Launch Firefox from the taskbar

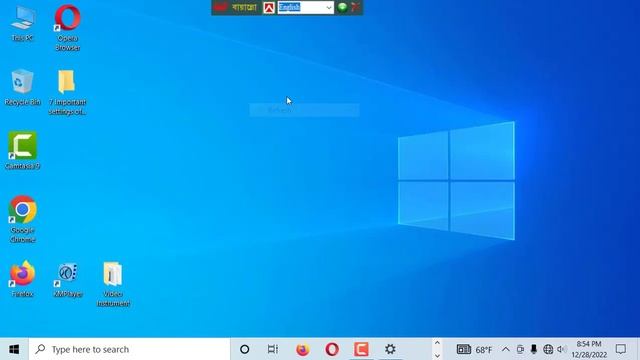[x=302, y=349]
